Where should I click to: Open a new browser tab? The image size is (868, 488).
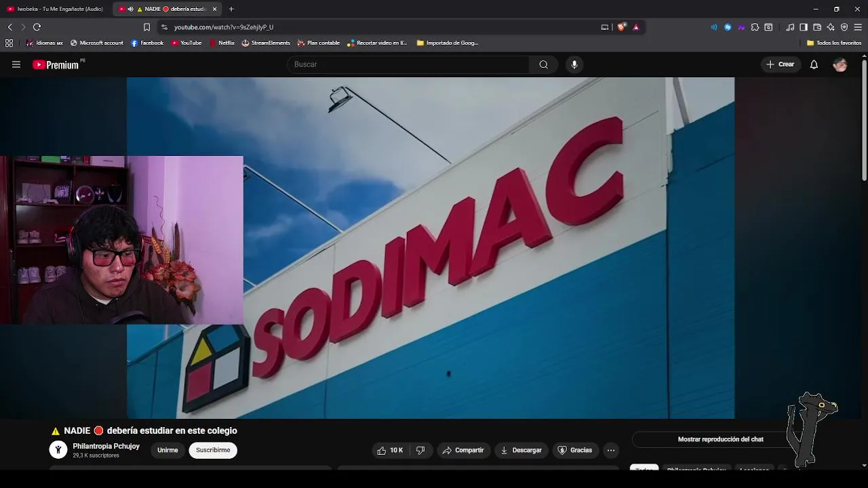(231, 9)
